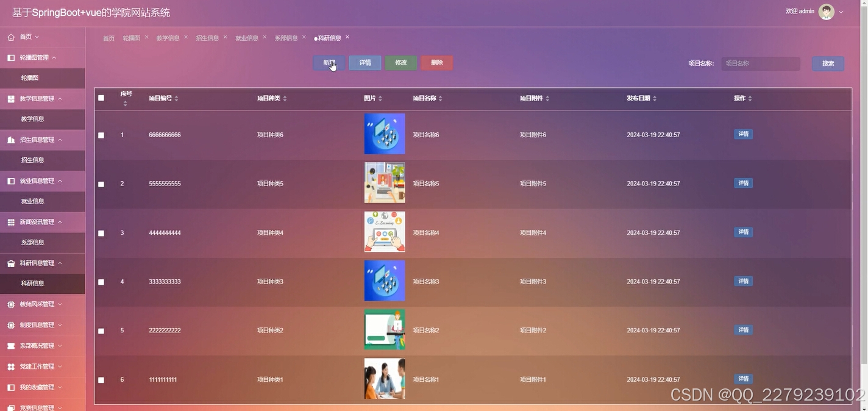The image size is (868, 411).
Task: Click the 发布日期 column sort arrows
Action: click(655, 98)
